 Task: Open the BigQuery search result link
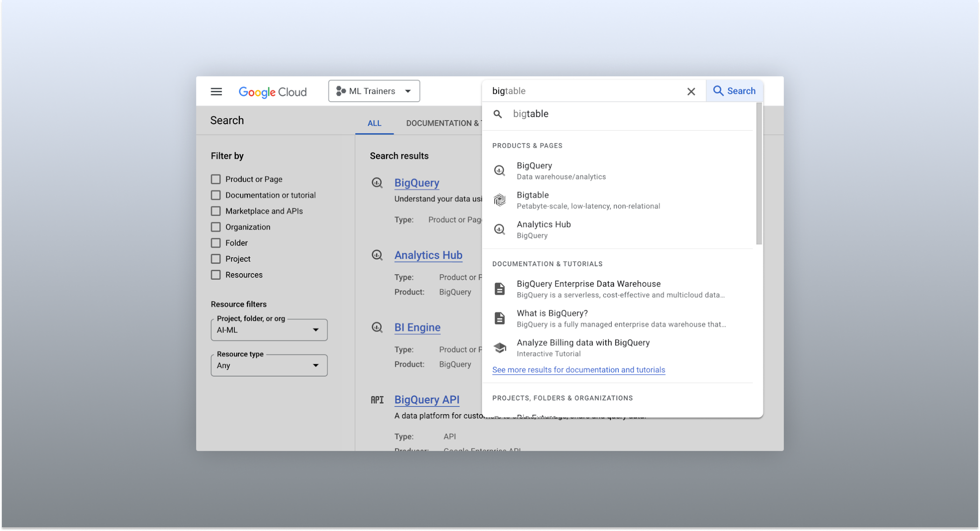pyautogui.click(x=417, y=183)
